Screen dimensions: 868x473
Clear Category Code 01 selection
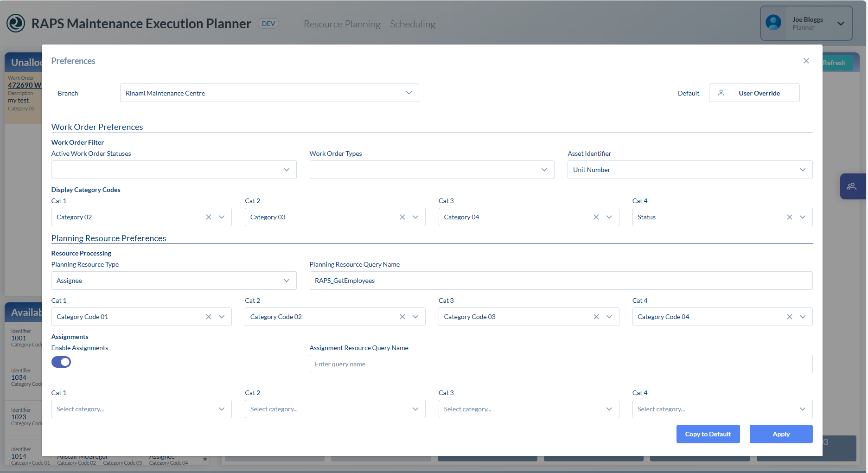[209, 317]
